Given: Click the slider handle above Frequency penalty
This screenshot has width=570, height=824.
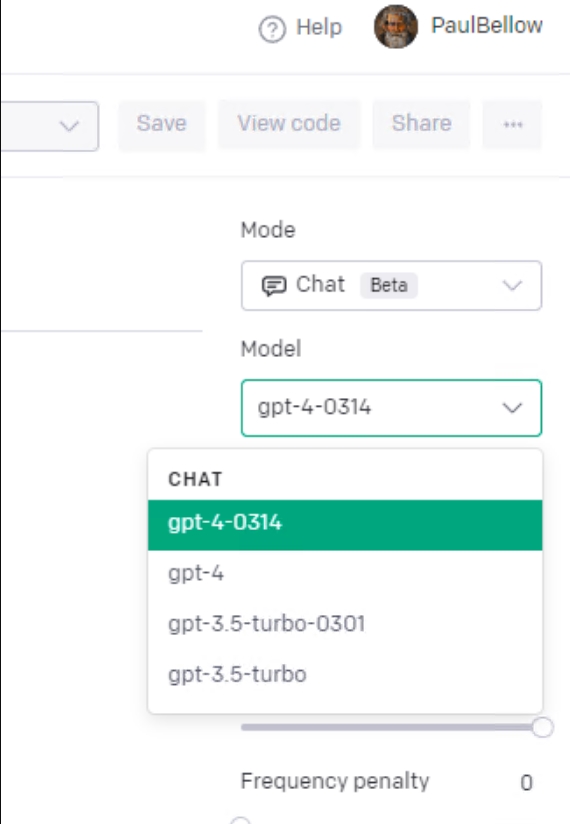Looking at the screenshot, I should pos(542,727).
